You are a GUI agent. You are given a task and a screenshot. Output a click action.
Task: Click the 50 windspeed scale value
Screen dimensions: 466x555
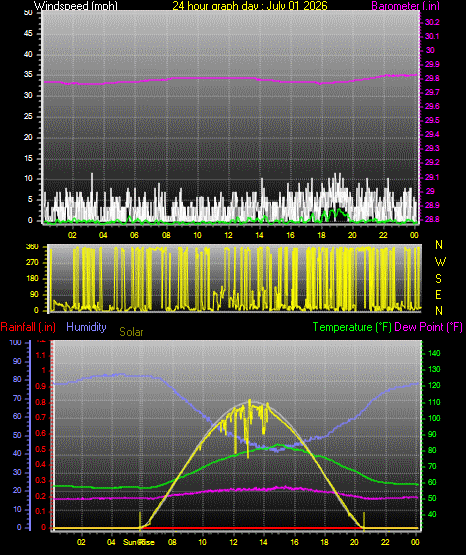(28, 12)
